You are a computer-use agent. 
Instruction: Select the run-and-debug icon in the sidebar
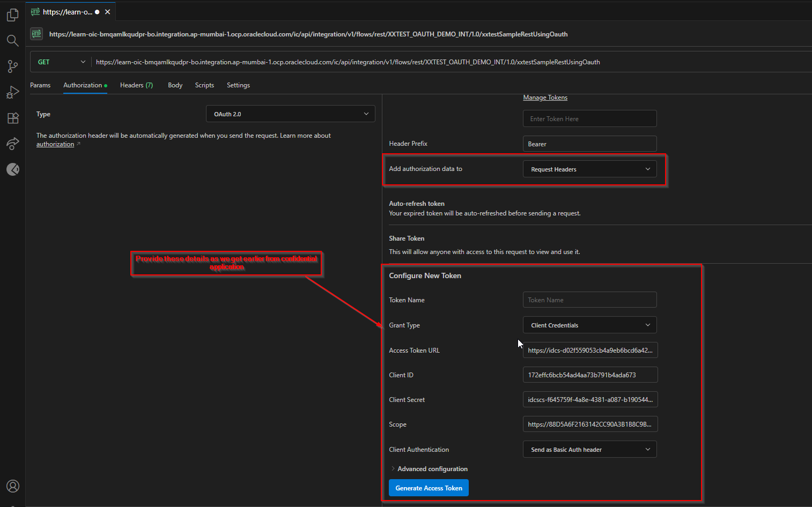click(x=12, y=92)
